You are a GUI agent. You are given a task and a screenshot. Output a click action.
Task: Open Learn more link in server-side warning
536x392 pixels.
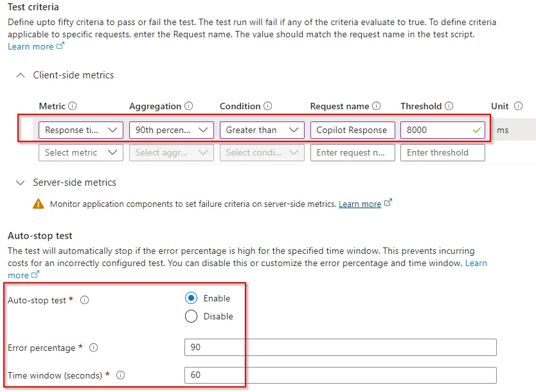coord(360,204)
